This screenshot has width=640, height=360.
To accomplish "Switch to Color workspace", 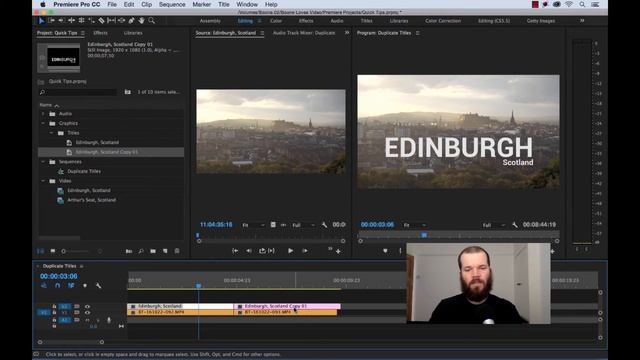I will pyautogui.click(x=276, y=21).
